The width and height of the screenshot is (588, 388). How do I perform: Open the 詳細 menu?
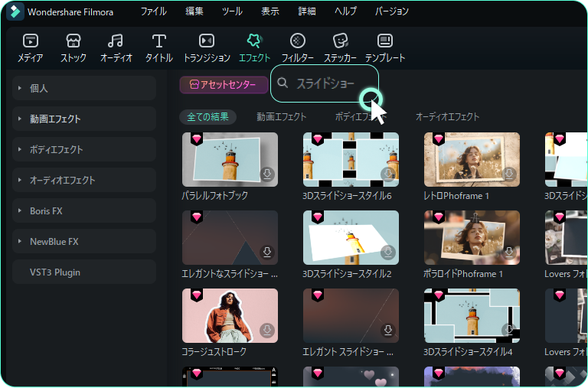(307, 11)
